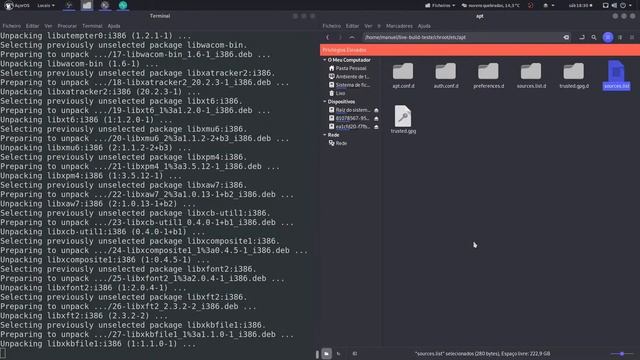Hide the sidebar using status bar button

click(x=354, y=353)
